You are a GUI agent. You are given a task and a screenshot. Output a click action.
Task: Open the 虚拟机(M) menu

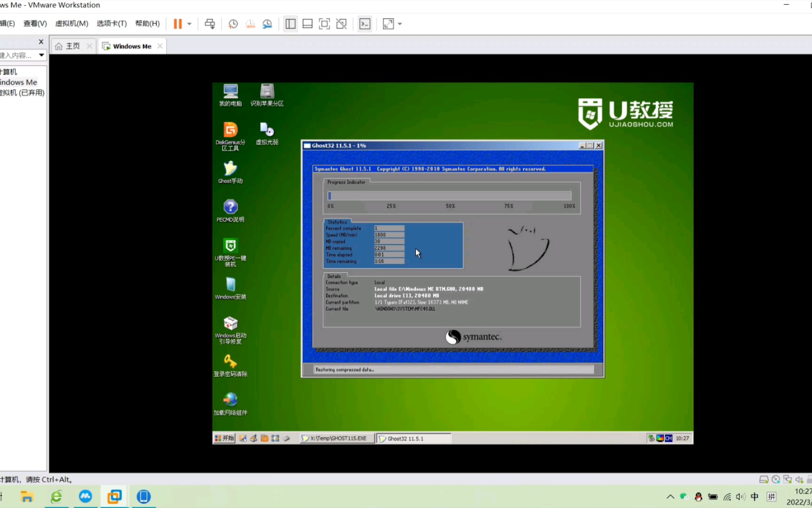(x=71, y=24)
